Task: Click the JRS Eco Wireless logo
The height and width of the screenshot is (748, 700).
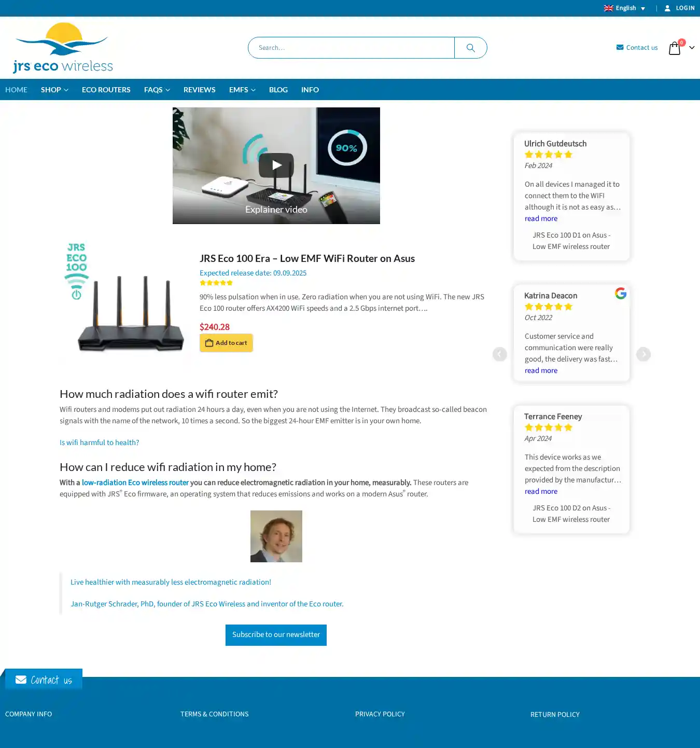Action: coord(63,48)
